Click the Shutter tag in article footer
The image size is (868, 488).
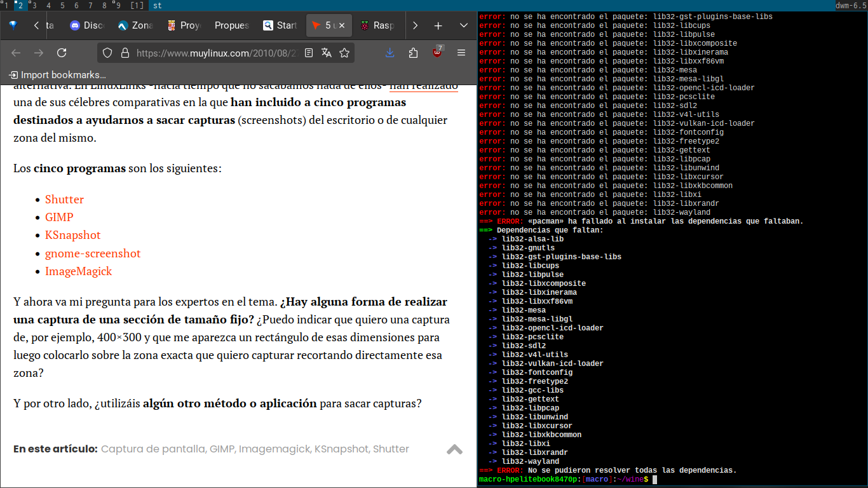click(x=391, y=449)
